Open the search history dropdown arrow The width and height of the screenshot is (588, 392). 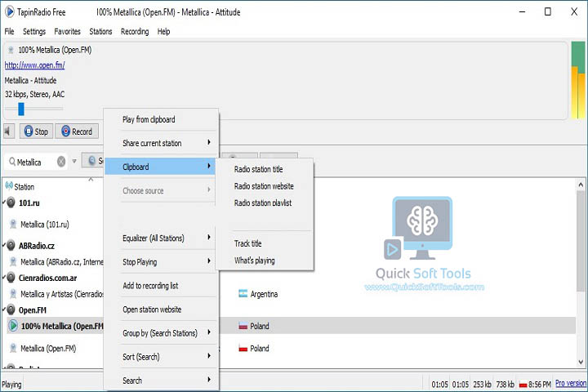[74, 162]
